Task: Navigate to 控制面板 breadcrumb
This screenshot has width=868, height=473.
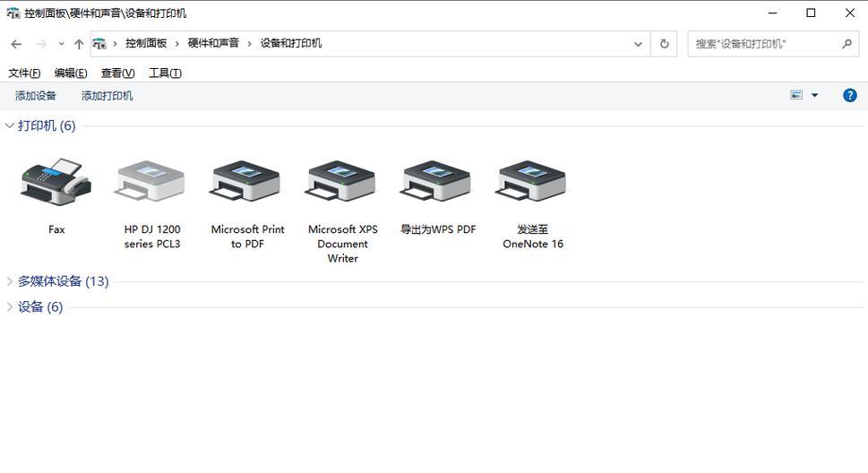Action: 146,43
